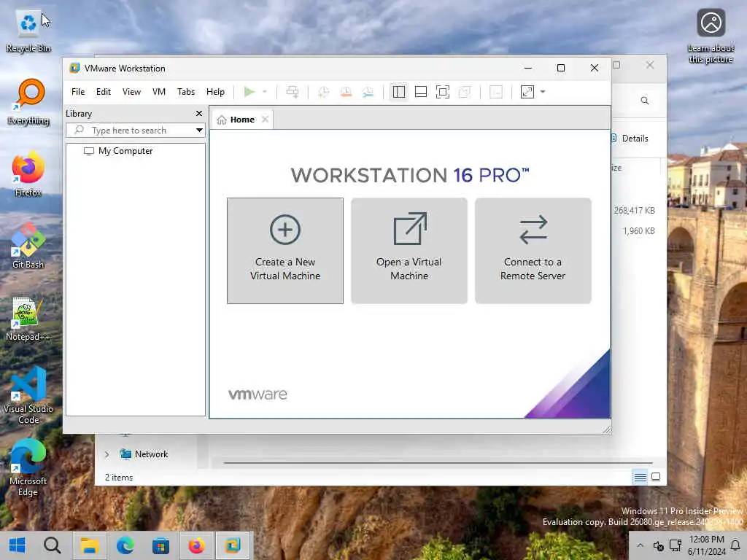Click File Explorer horizontal scrollbar
Image resolution: width=747 pixels, height=560 pixels.
(438, 462)
